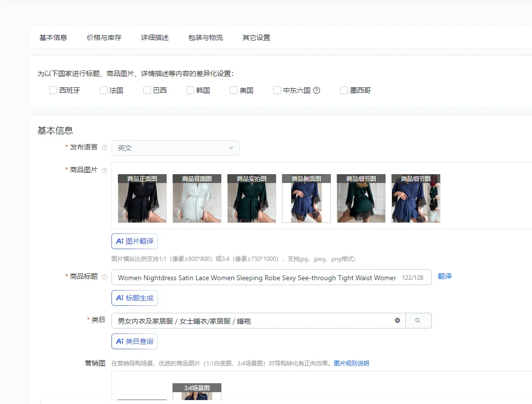Click the category search magnifier icon
Screen dimensions: 532x404
click(418, 321)
